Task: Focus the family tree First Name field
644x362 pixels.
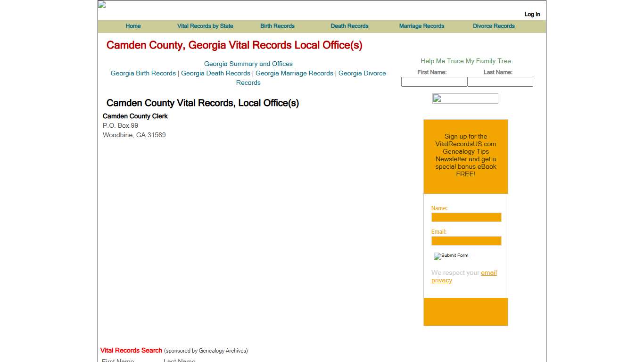Action: pyautogui.click(x=434, y=82)
